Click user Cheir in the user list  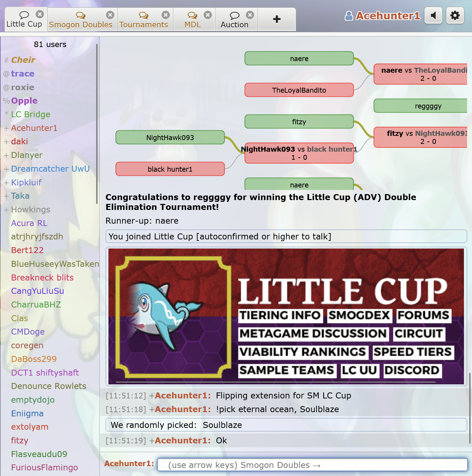23,60
